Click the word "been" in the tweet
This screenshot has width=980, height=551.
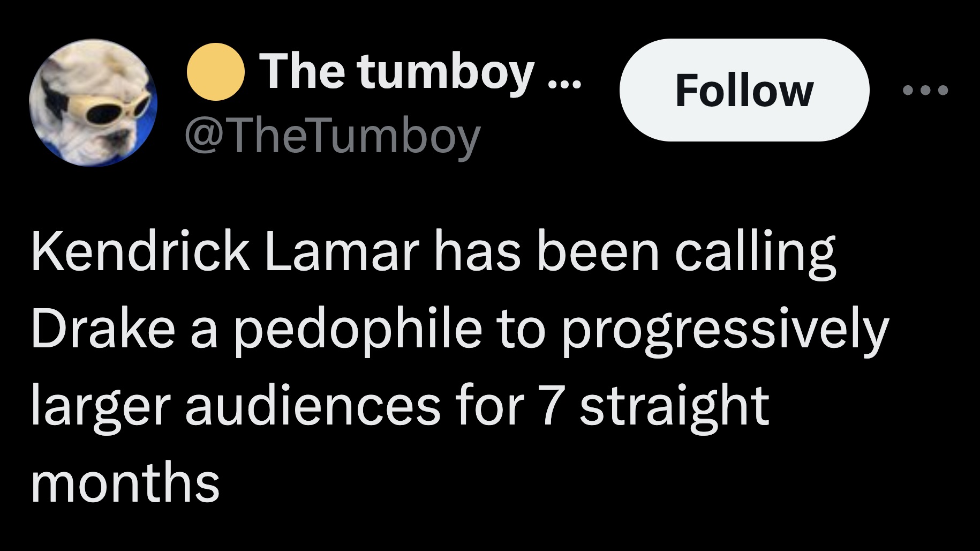598,252
